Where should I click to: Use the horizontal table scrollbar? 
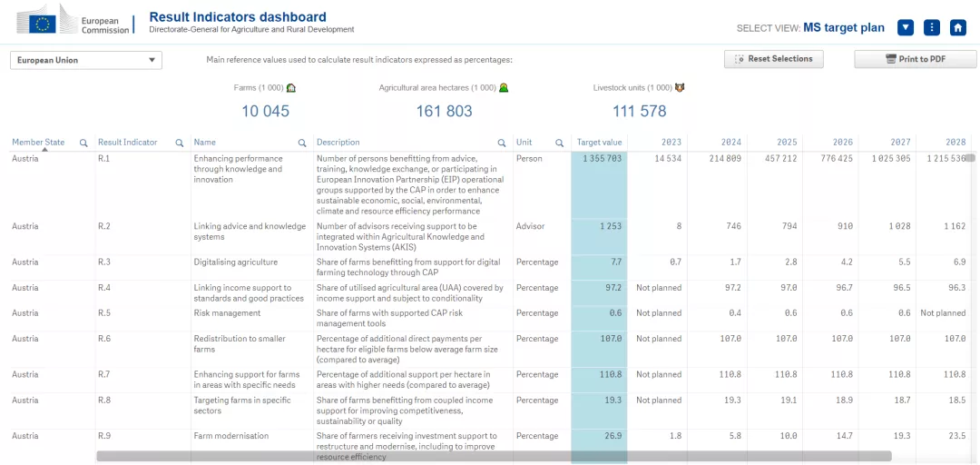tap(494, 457)
